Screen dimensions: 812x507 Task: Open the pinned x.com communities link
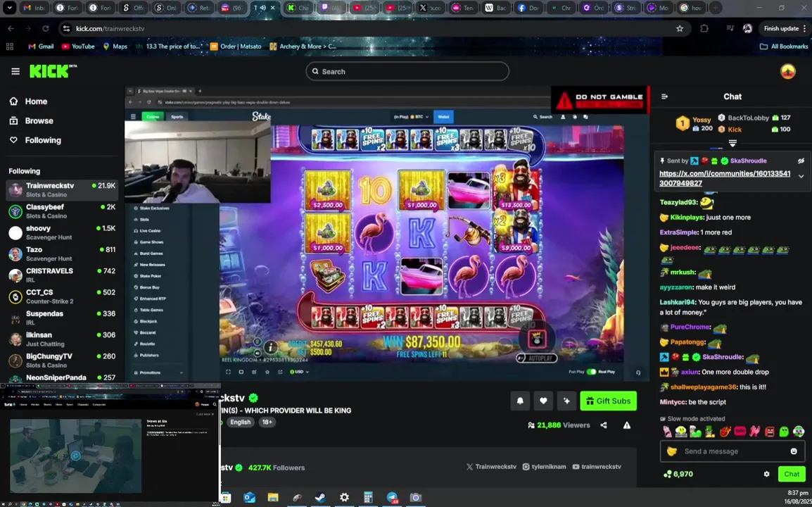(x=725, y=178)
